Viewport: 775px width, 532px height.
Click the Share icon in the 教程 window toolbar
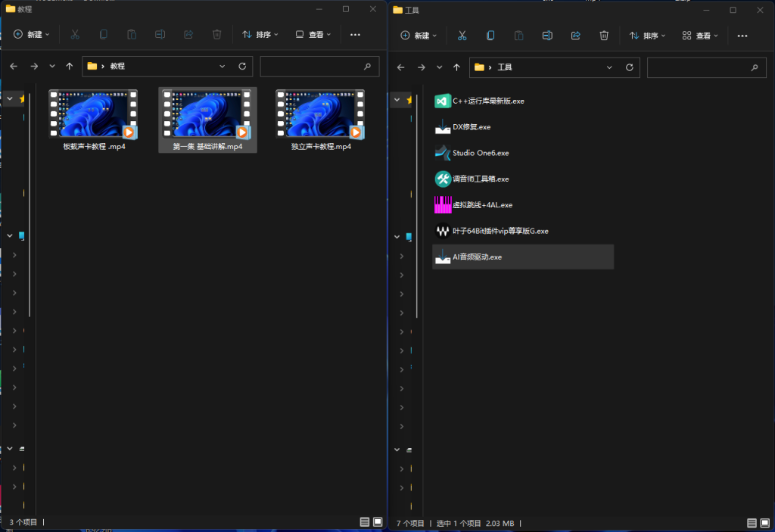coord(188,34)
